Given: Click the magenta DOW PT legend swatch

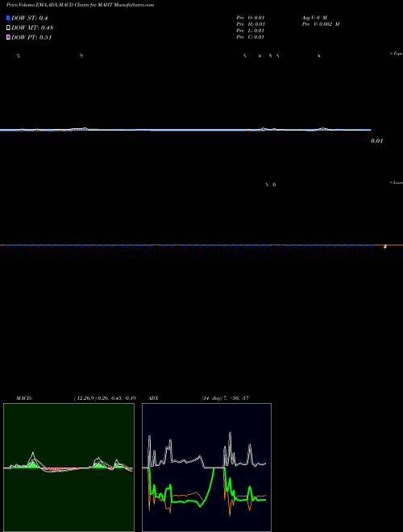Looking at the screenshot, I should 8,38.
